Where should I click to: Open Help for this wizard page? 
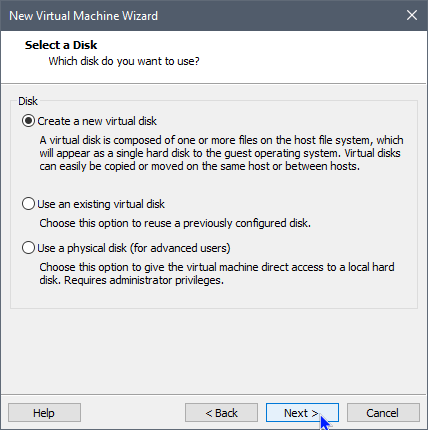44,413
